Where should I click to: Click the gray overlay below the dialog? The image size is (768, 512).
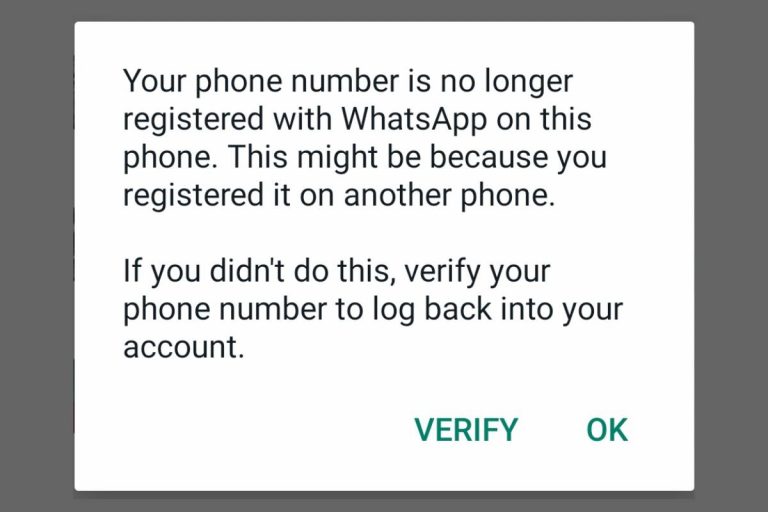[384, 502]
